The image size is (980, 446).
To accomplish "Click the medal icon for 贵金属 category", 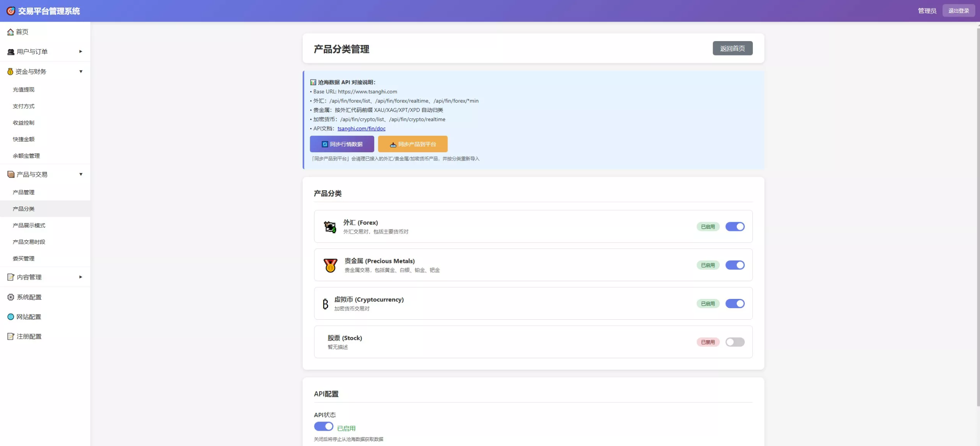I will click(330, 265).
